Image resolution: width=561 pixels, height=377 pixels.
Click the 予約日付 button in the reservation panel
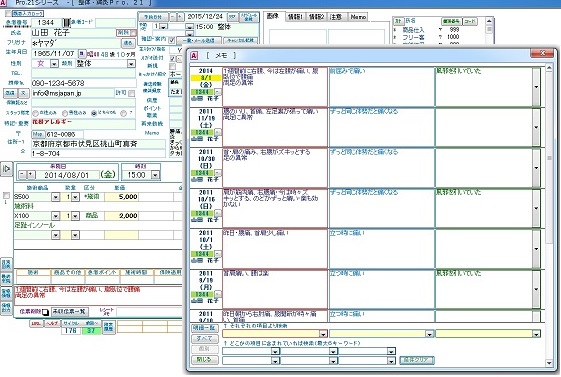[153, 17]
